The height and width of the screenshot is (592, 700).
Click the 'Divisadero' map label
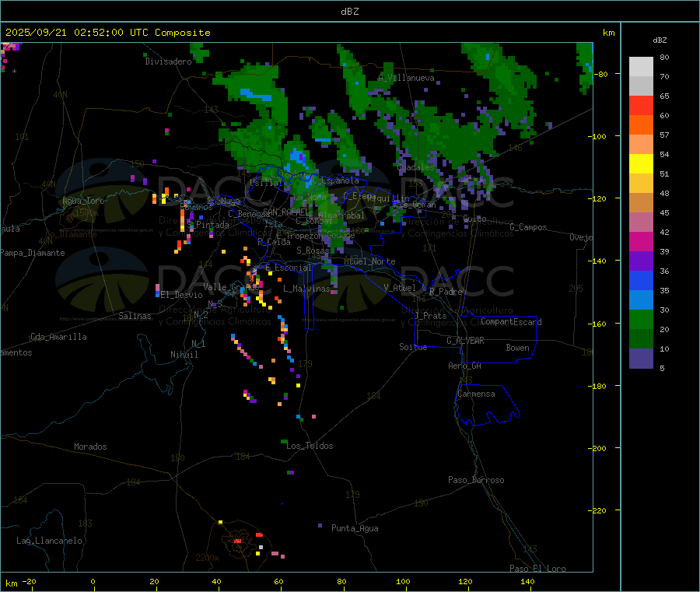(x=168, y=61)
